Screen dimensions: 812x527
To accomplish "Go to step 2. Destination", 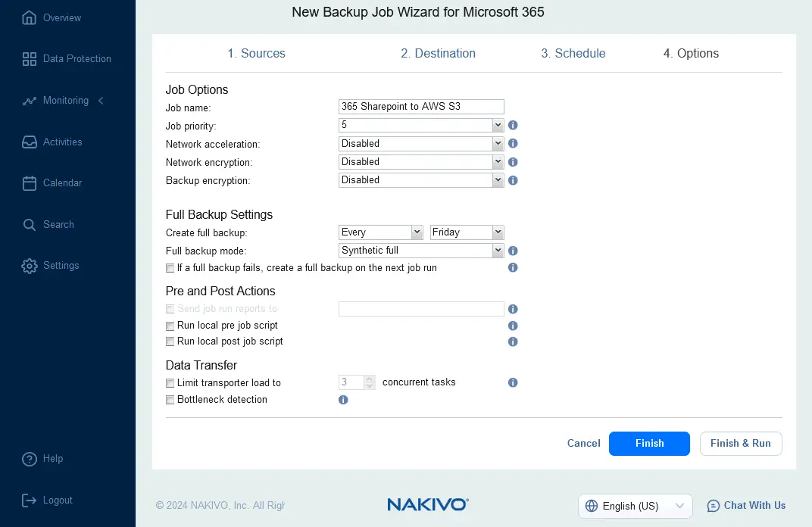I will click(438, 53).
